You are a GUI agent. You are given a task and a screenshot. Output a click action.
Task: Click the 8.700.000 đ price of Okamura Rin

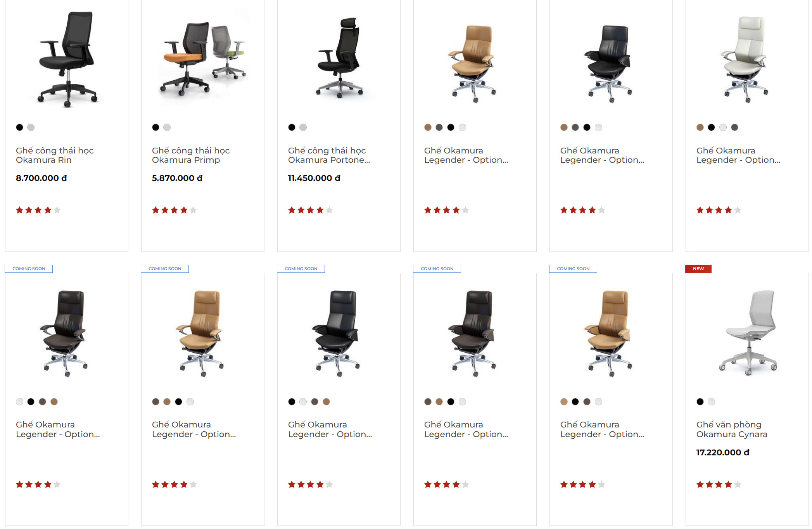41,178
